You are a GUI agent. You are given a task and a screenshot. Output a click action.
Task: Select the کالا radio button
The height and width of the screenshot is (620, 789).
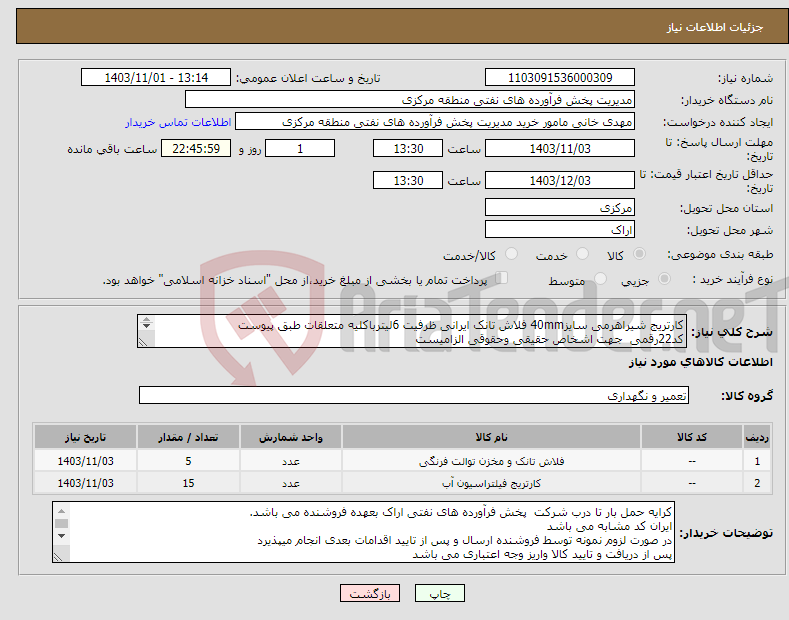[x=639, y=254]
